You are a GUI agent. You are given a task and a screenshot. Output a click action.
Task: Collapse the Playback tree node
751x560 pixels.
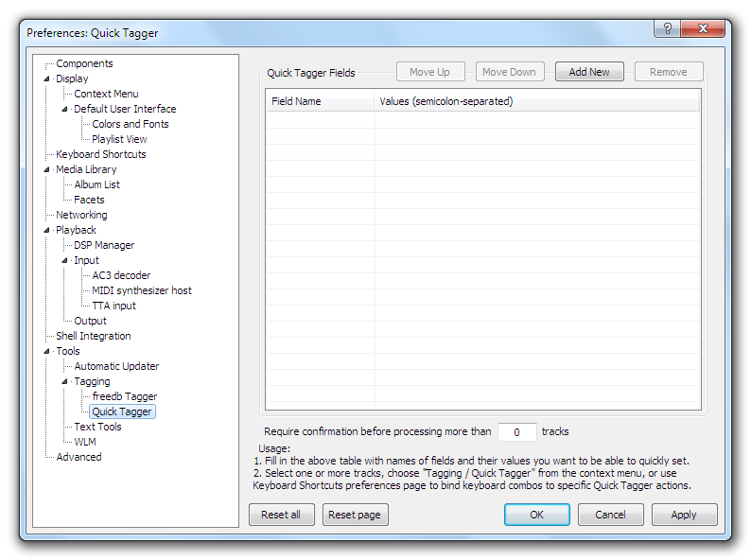(x=47, y=231)
